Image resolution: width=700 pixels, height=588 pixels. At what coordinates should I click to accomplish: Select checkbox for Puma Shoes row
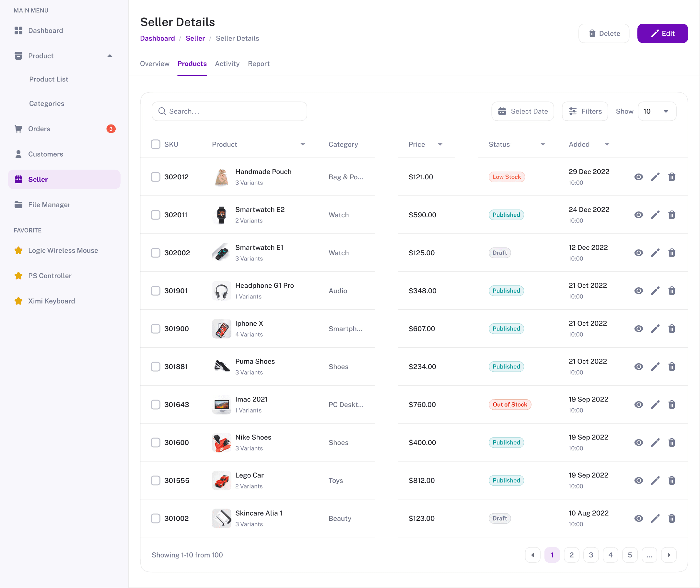155,366
